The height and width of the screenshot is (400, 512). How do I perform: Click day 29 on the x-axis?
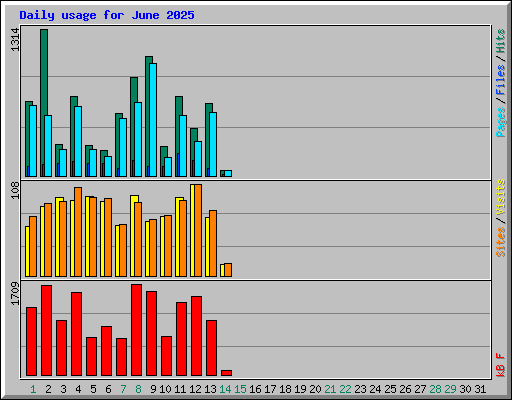click(450, 389)
